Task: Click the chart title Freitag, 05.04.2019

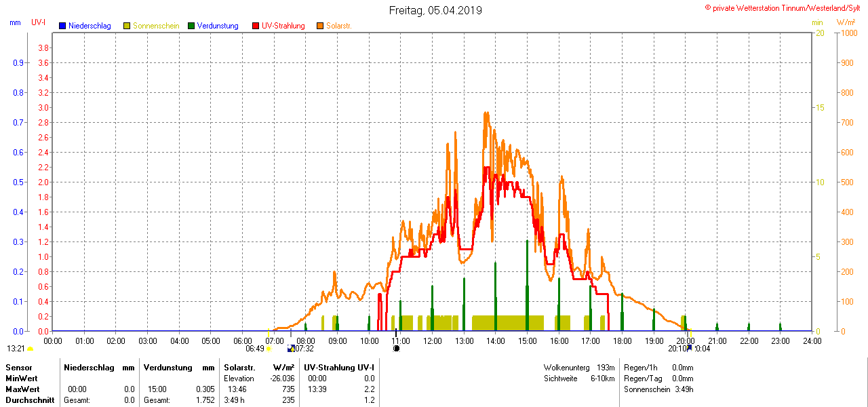Action: tap(435, 10)
